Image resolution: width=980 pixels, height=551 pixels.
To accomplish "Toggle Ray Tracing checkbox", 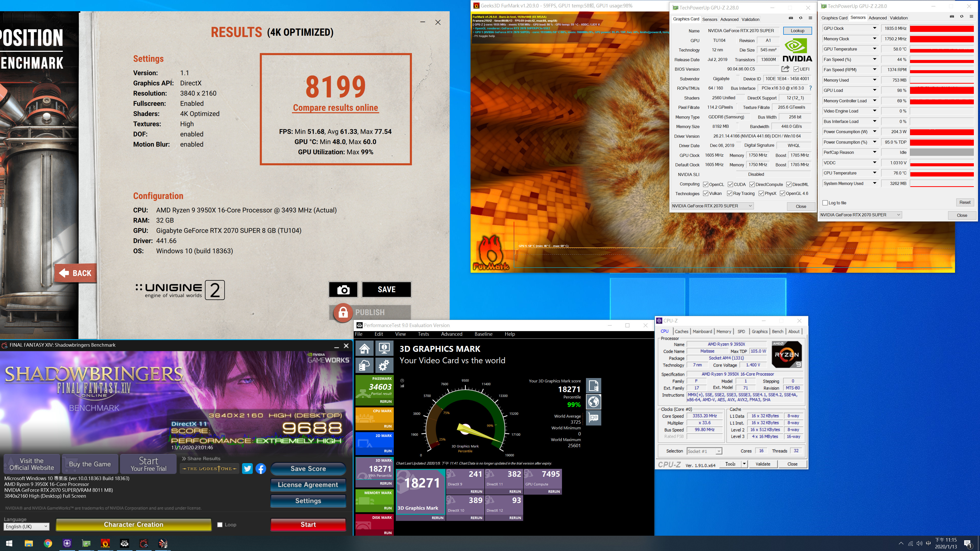I will pos(730,194).
